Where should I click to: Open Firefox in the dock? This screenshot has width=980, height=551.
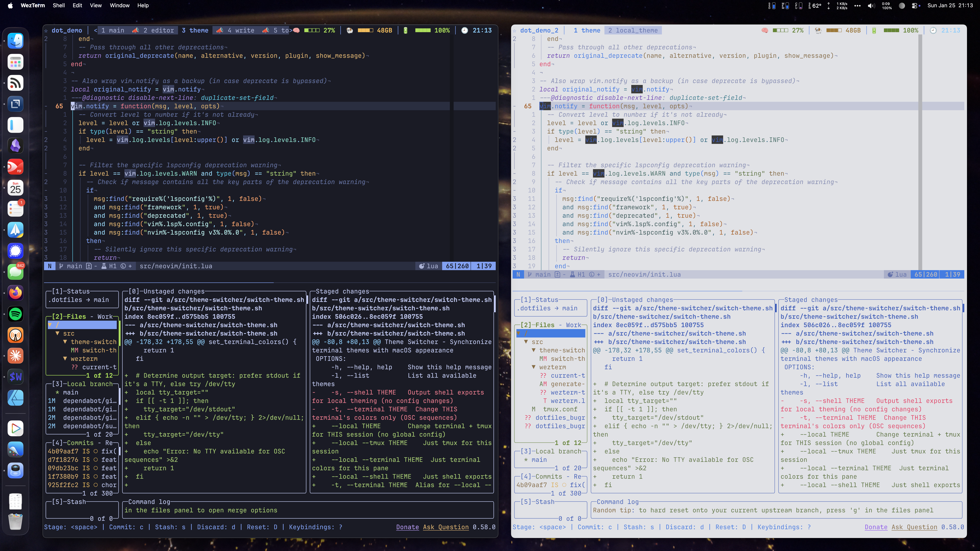[16, 293]
